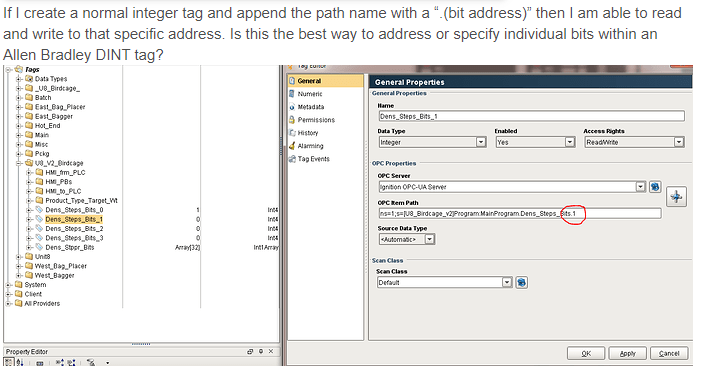Close the Property Editor panel
Screen dimensions: 701x372
(x=271, y=352)
